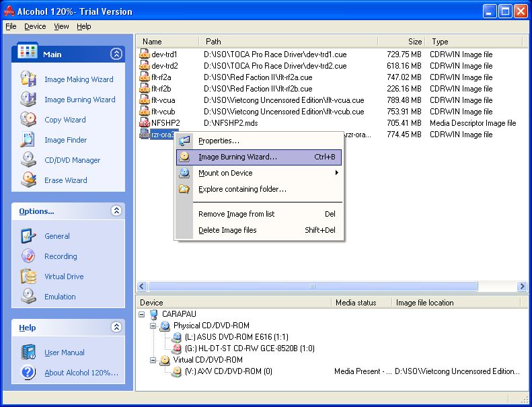The height and width of the screenshot is (407, 532).
Task: Choose Explore containing folder
Action: tap(258, 189)
